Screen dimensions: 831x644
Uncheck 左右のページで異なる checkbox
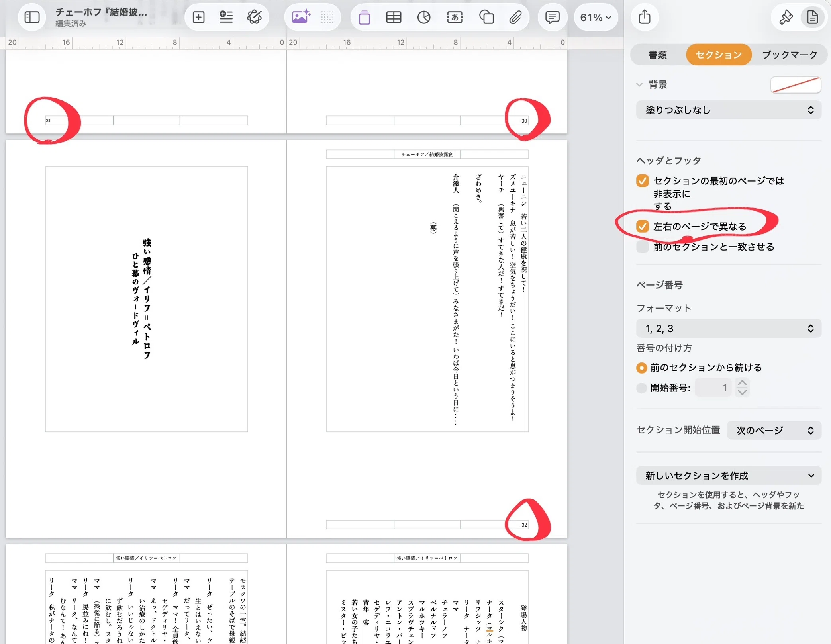point(642,226)
